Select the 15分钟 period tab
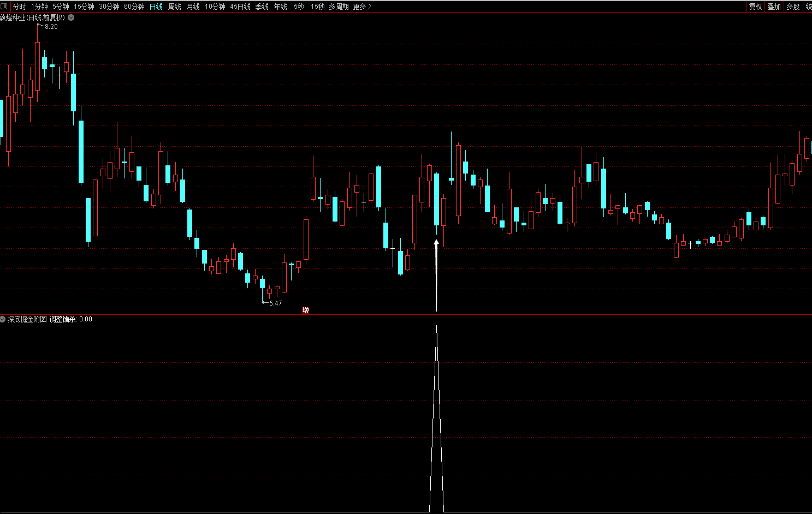Image resolution: width=812 pixels, height=514 pixels. (x=84, y=7)
